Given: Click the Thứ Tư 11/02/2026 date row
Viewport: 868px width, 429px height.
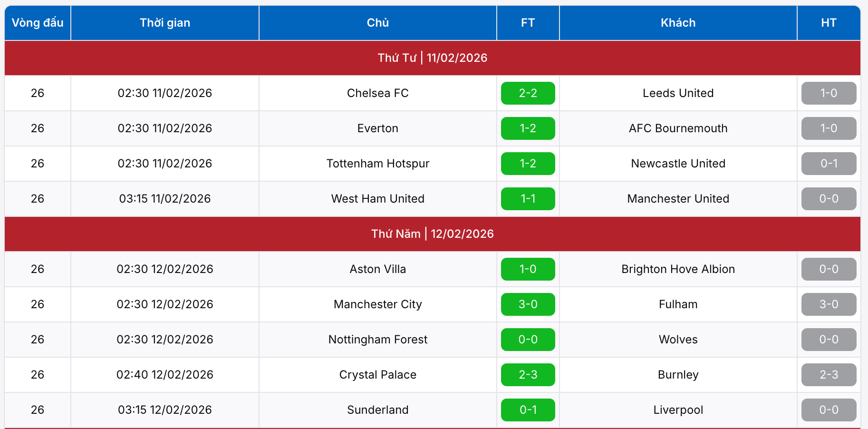Looking at the screenshot, I should pyautogui.click(x=432, y=58).
